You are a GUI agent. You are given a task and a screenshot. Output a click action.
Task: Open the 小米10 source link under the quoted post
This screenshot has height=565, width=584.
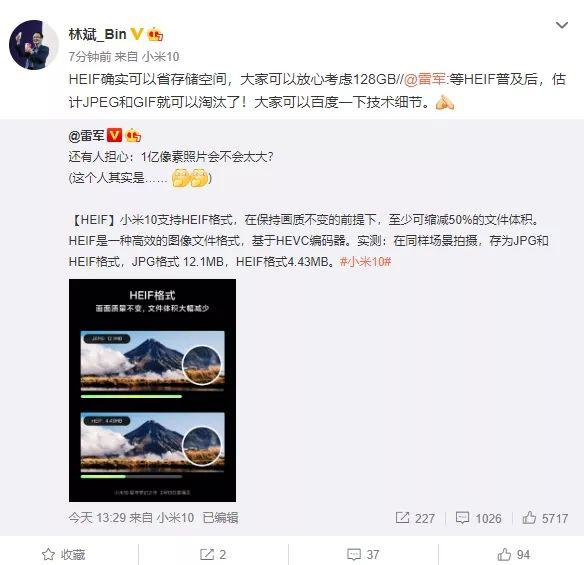click(x=175, y=518)
